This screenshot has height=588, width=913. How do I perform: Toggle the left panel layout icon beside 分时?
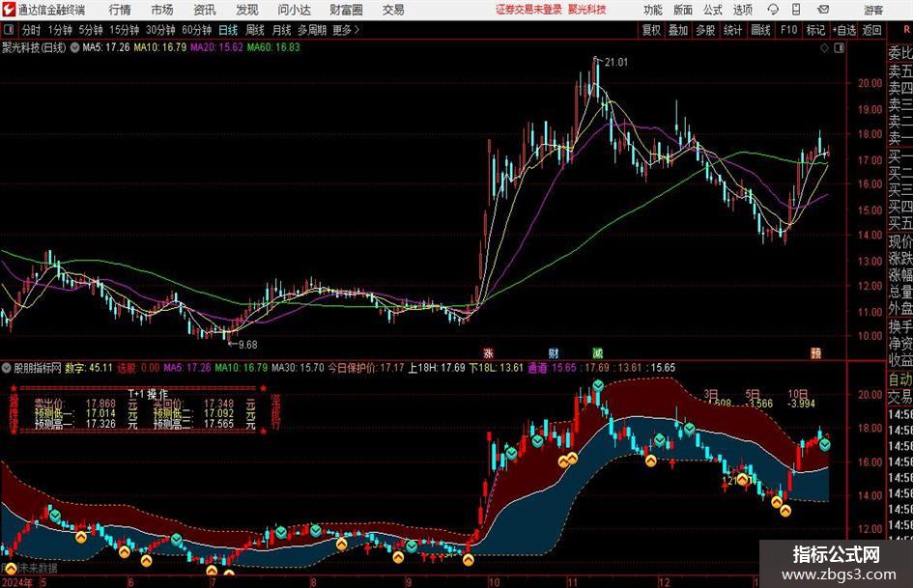coord(9,30)
